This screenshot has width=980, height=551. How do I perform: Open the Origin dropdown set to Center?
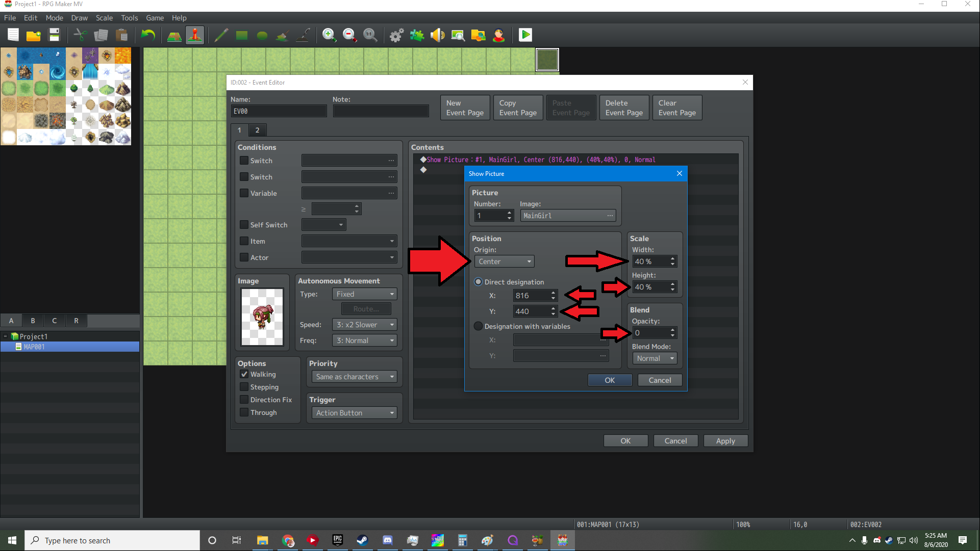(x=504, y=261)
